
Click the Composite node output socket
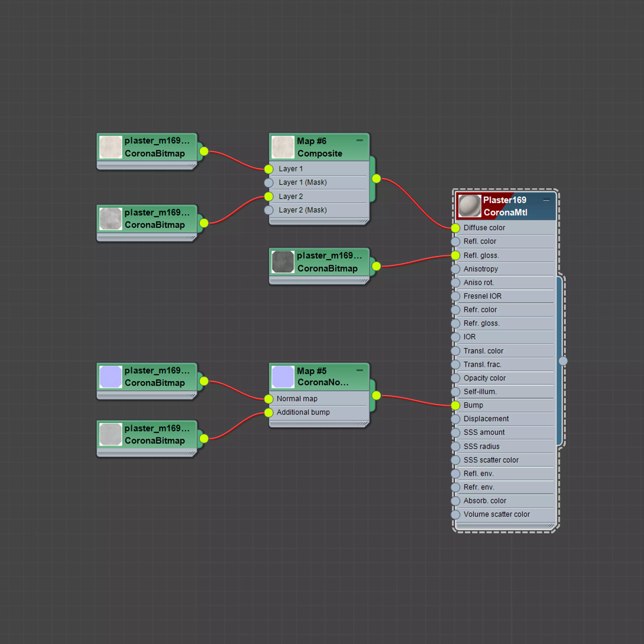376,179
